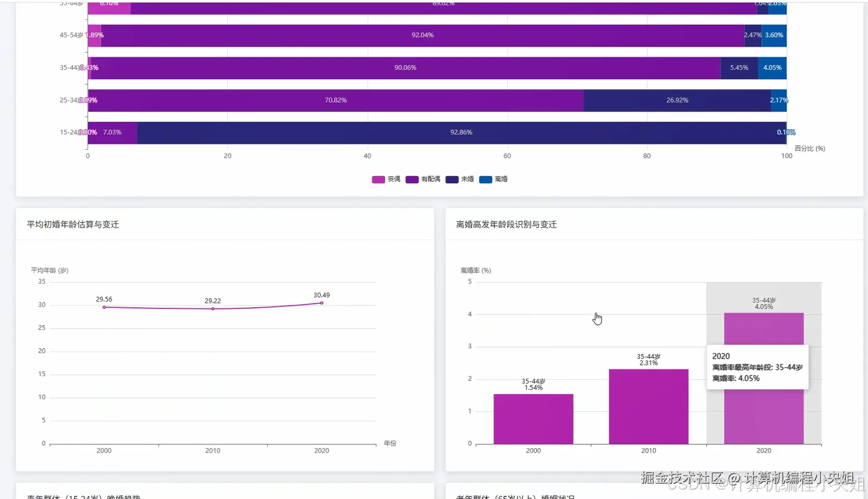Click the 2.47% unmarried segment of 45-54岁

pyautogui.click(x=753, y=35)
